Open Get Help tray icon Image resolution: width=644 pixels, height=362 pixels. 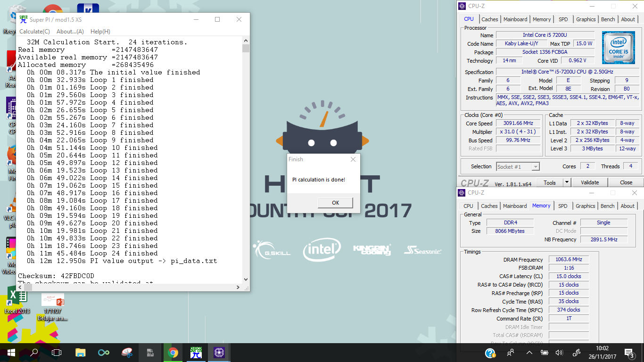pyautogui.click(x=490, y=353)
